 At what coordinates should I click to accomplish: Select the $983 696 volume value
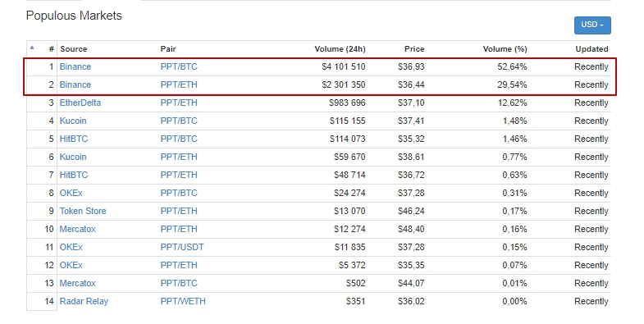(347, 103)
